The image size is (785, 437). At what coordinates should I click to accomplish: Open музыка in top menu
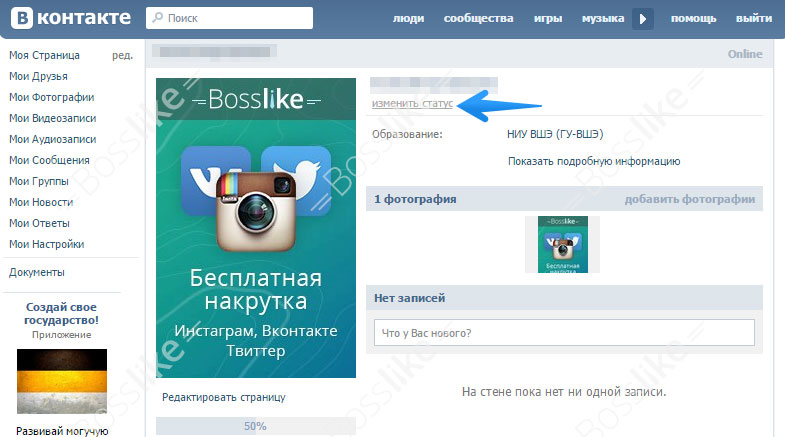(603, 19)
